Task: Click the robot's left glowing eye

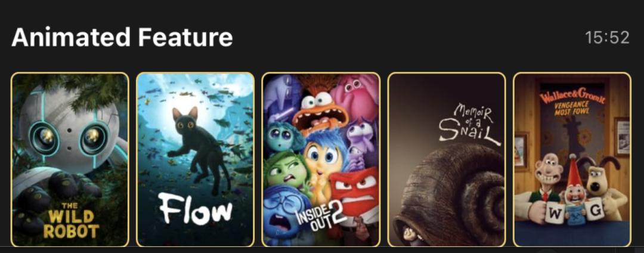Action: [44, 138]
